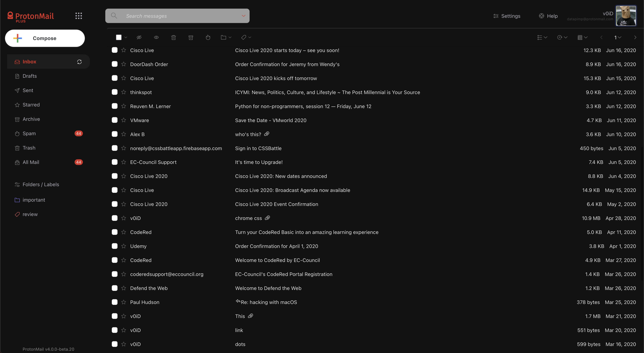Open the review label folder
Screen dimensions: 644x353
pos(30,214)
